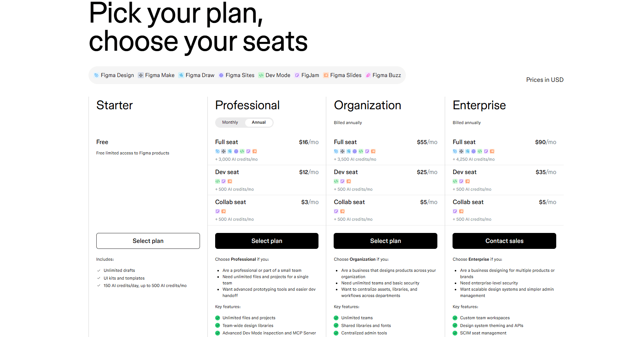Open the Figma Draw product icon
Image resolution: width=644 pixels, height=337 pixels.
181,75
